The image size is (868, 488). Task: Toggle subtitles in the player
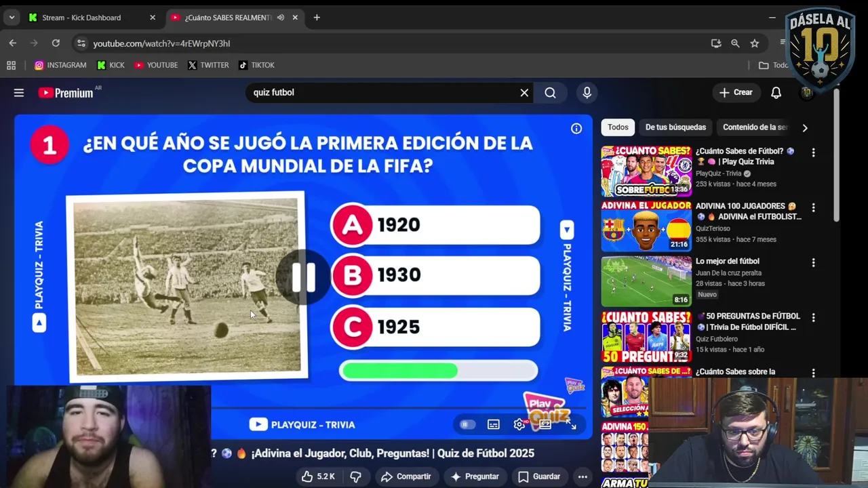click(494, 424)
